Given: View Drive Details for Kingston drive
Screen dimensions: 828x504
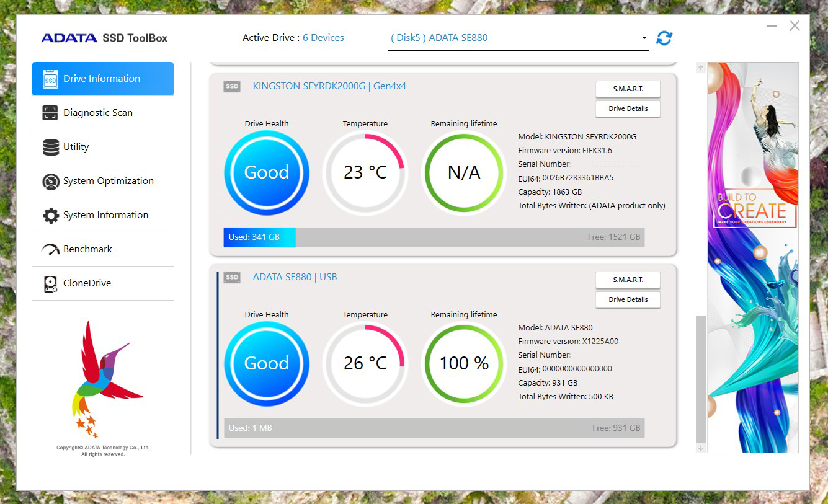Looking at the screenshot, I should pyautogui.click(x=628, y=108).
